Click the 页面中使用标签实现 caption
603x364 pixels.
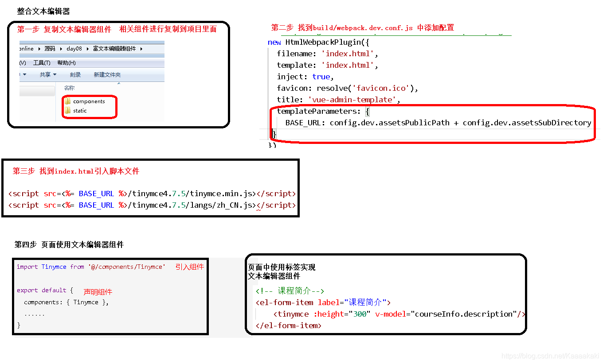point(282,267)
